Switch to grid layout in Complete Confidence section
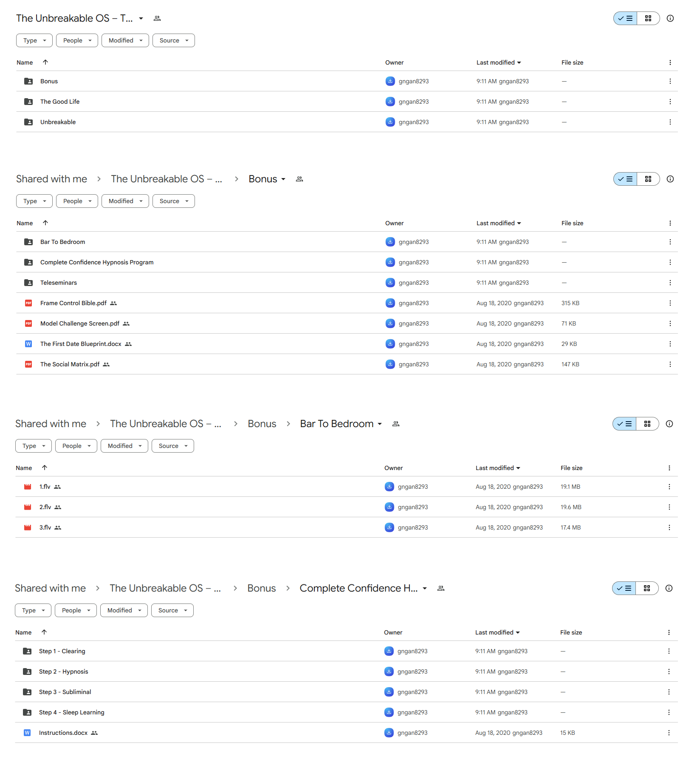Image resolution: width=700 pixels, height=765 pixels. [x=647, y=588]
